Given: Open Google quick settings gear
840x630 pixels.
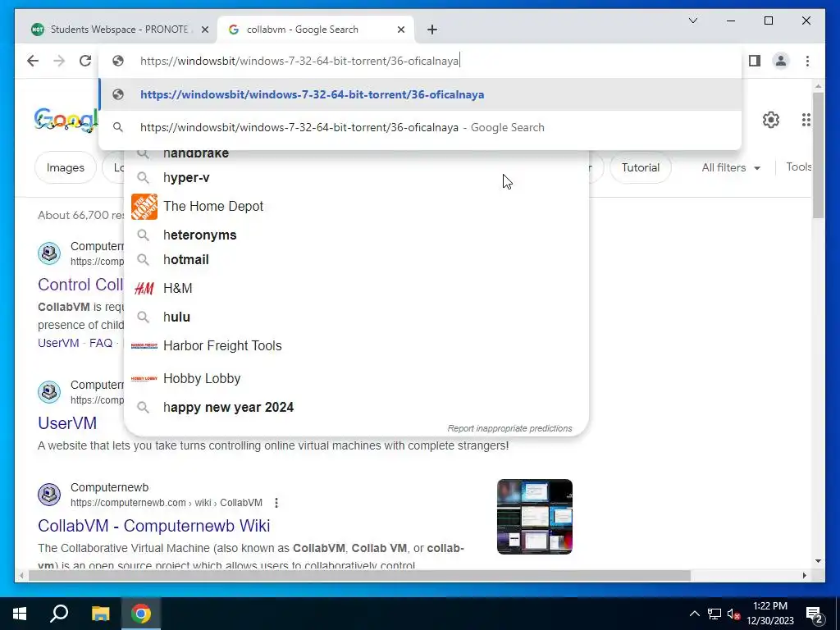Looking at the screenshot, I should point(771,120).
